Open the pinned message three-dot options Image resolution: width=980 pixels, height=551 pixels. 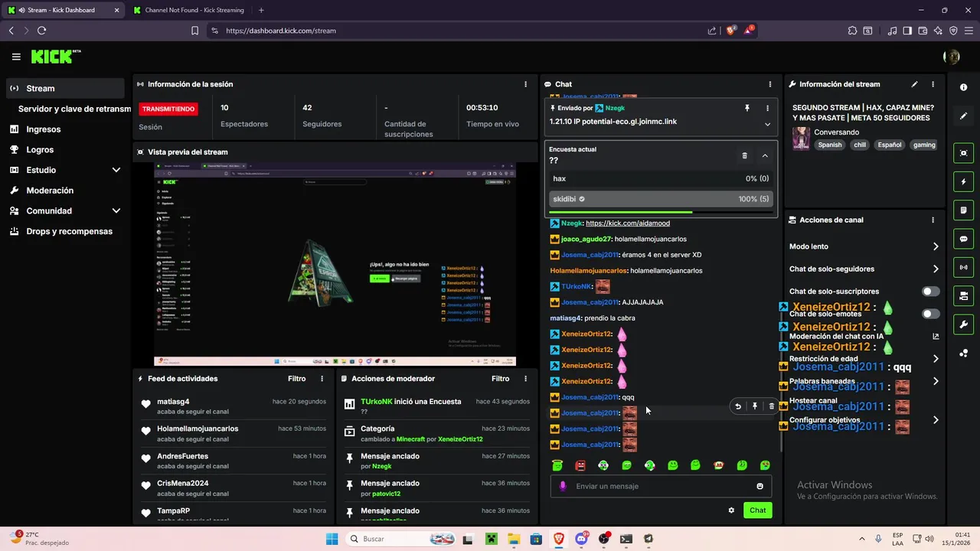pyautogui.click(x=768, y=109)
